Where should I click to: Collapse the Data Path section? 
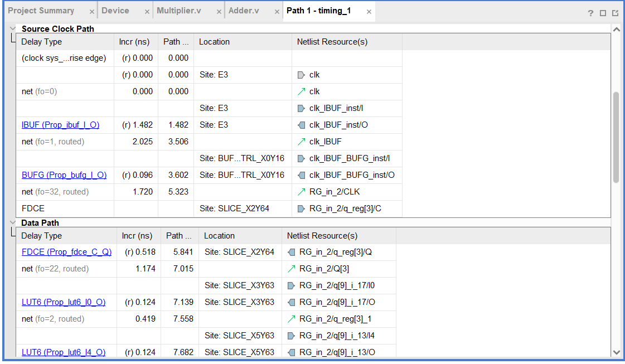click(13, 222)
